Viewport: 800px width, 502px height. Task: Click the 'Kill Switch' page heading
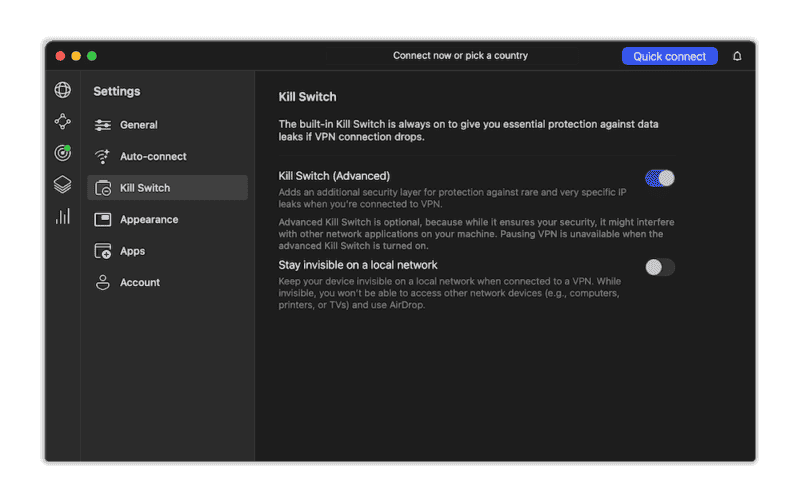pos(307,97)
